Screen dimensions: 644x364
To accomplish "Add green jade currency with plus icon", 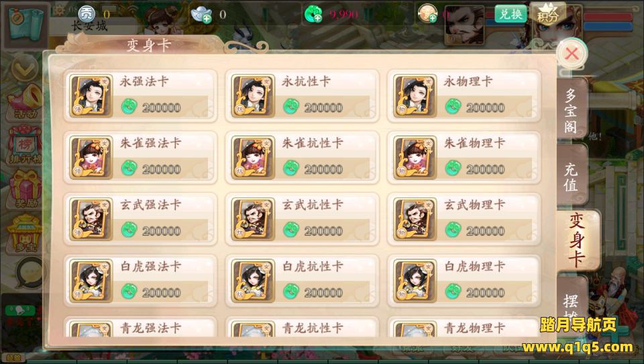I will pos(313,14).
